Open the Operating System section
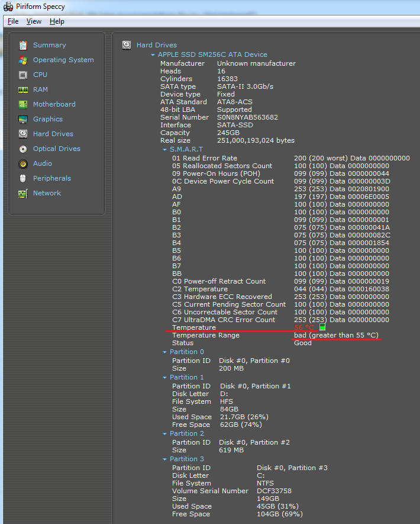 [63, 60]
